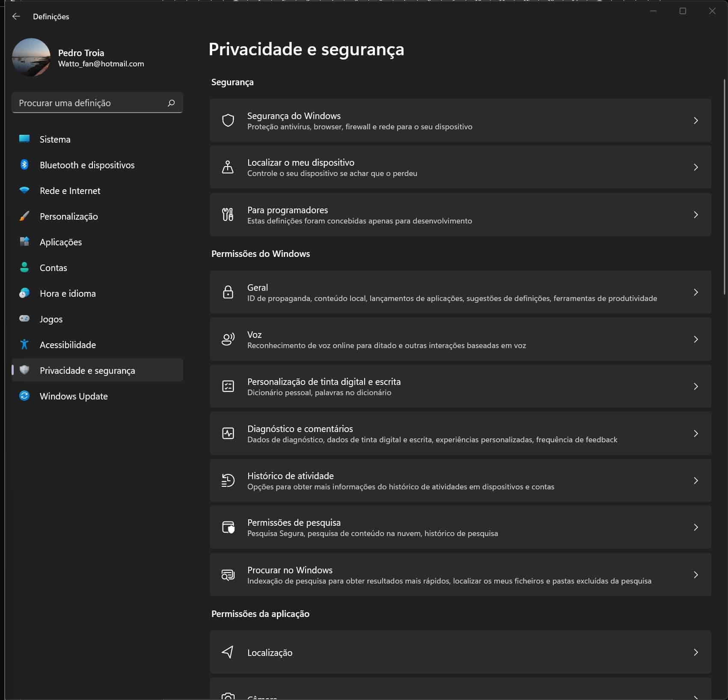Click the Diagnóstico e comentários chart icon
The width and height of the screenshot is (728, 700).
(x=228, y=434)
